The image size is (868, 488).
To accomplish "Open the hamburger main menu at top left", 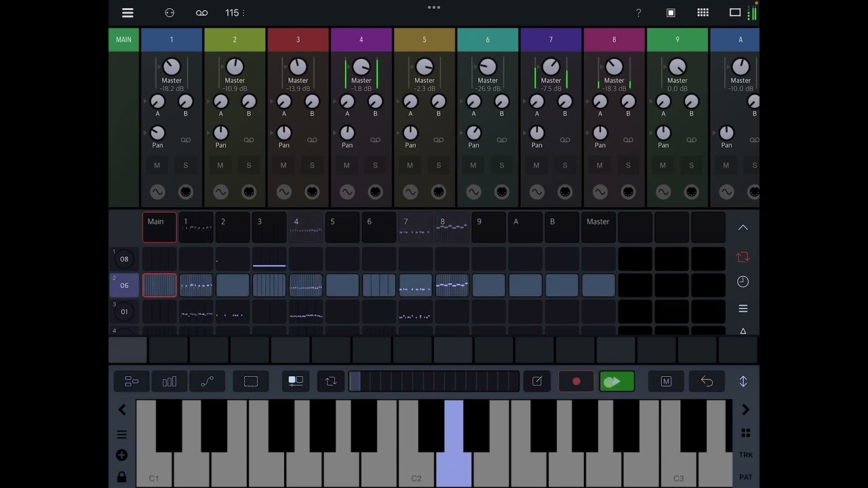I will click(x=127, y=13).
